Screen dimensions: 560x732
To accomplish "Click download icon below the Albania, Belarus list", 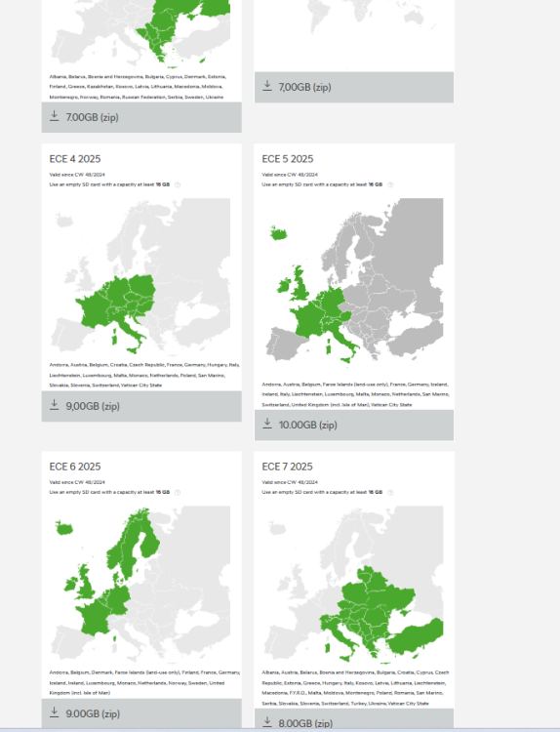I will click(54, 116).
